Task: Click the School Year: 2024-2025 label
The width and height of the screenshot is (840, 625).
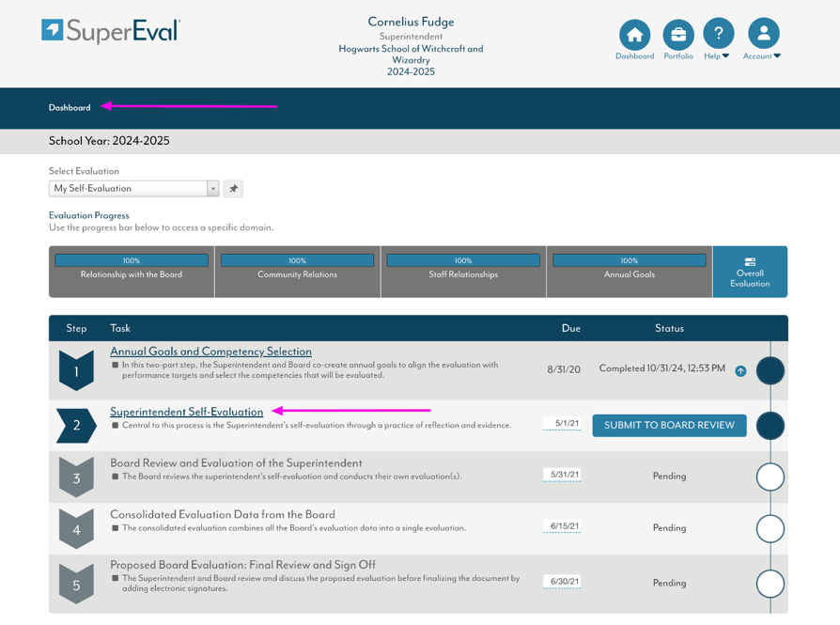Action: point(109,141)
